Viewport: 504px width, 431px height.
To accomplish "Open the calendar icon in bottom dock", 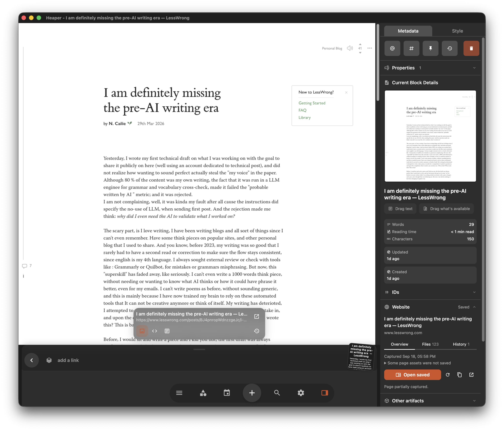I will tap(227, 393).
